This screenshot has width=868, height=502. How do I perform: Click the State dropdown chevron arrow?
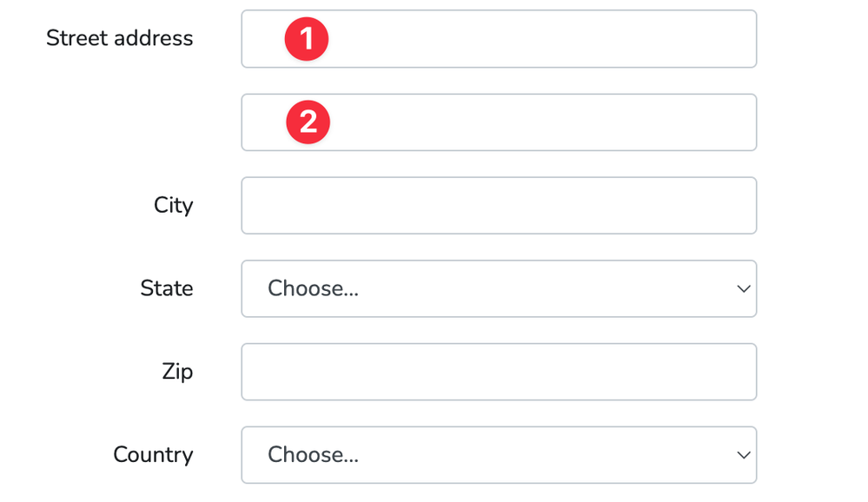pyautogui.click(x=743, y=288)
